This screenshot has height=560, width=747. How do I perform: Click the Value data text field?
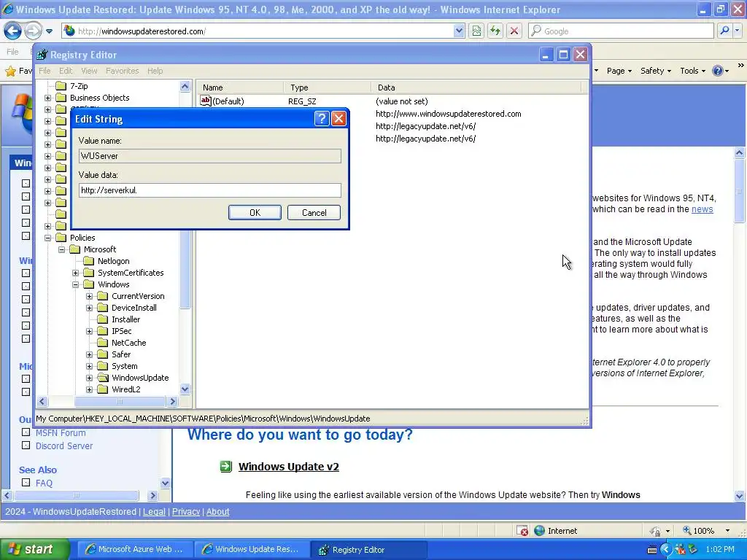[x=209, y=190]
